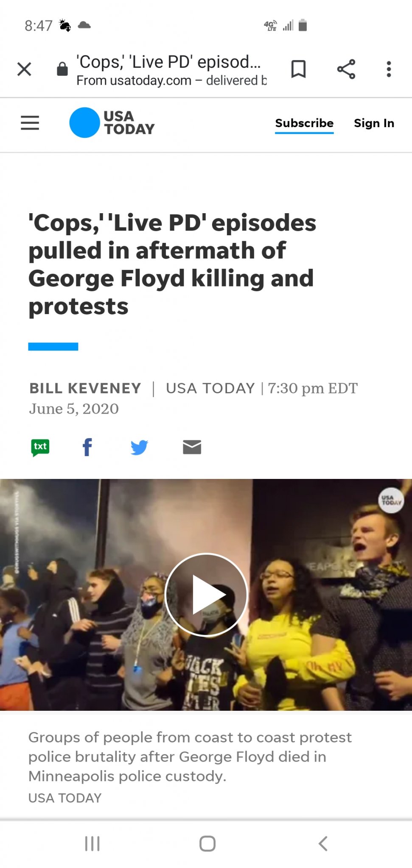Click the Subscribe link
Image resolution: width=412 pixels, height=868 pixels.
pos(304,123)
